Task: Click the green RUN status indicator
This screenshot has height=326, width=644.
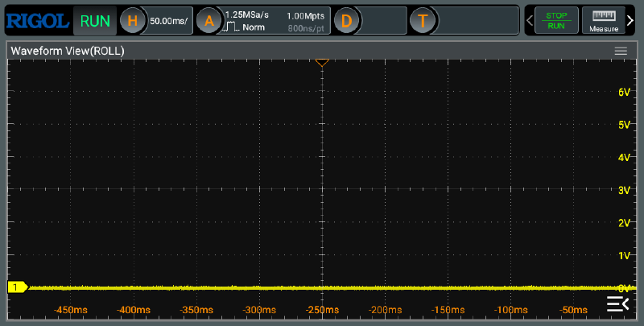Action: 95,21
